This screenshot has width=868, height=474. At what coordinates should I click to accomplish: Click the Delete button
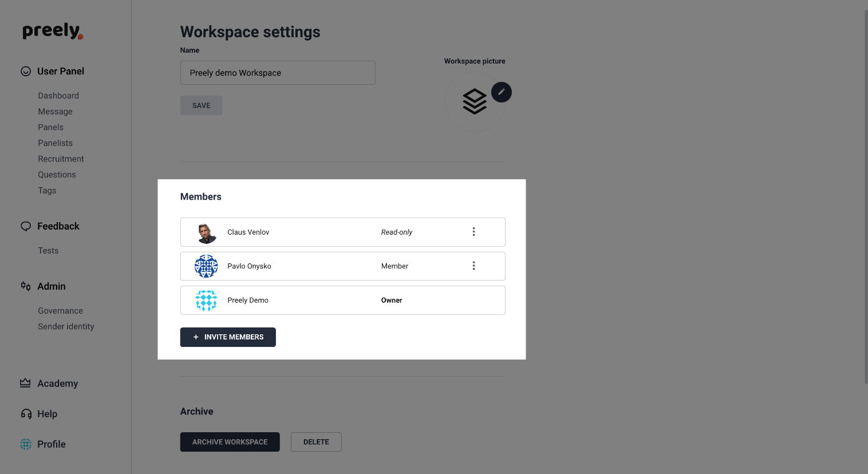click(316, 442)
